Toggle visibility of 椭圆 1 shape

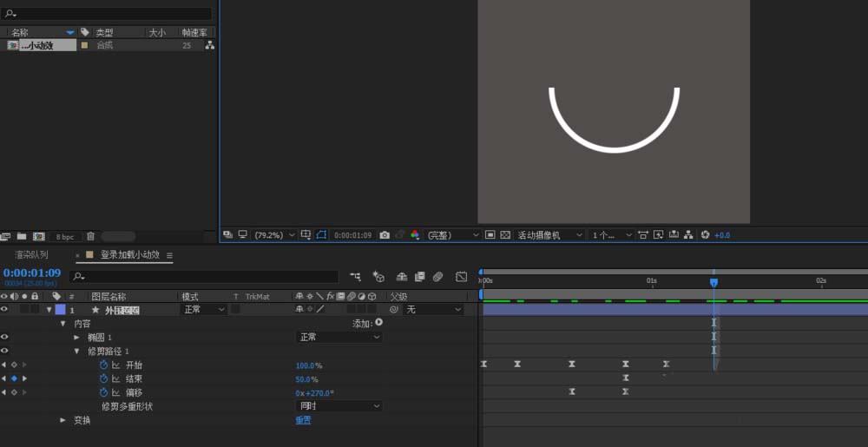4,337
